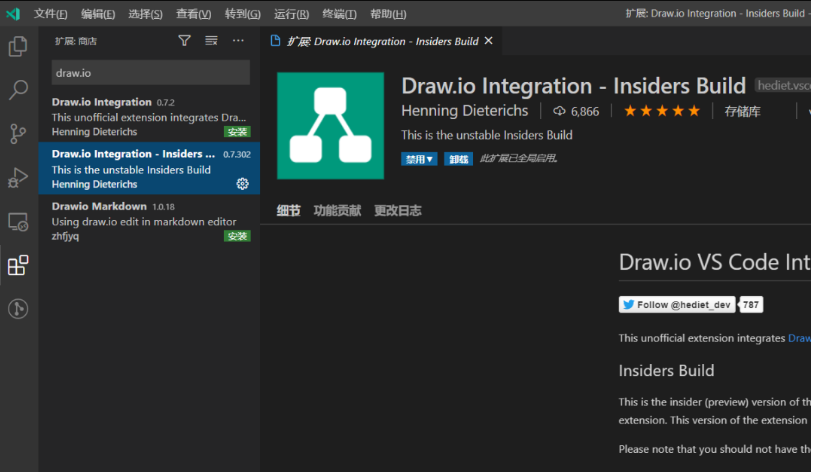This screenshot has height=472, width=816.
Task: Click the zhfjyq publisher name
Action: 66,236
